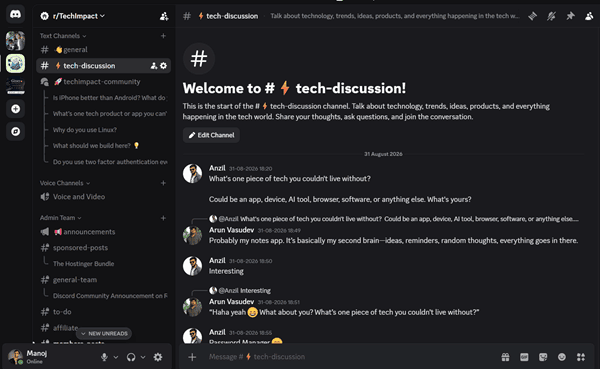Click the 31 August 2026 date divider label
This screenshot has height=369, width=600.
point(383,154)
